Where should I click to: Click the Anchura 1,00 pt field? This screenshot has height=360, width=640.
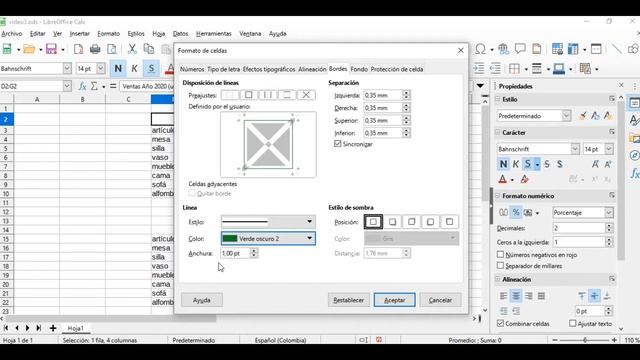click(236, 253)
